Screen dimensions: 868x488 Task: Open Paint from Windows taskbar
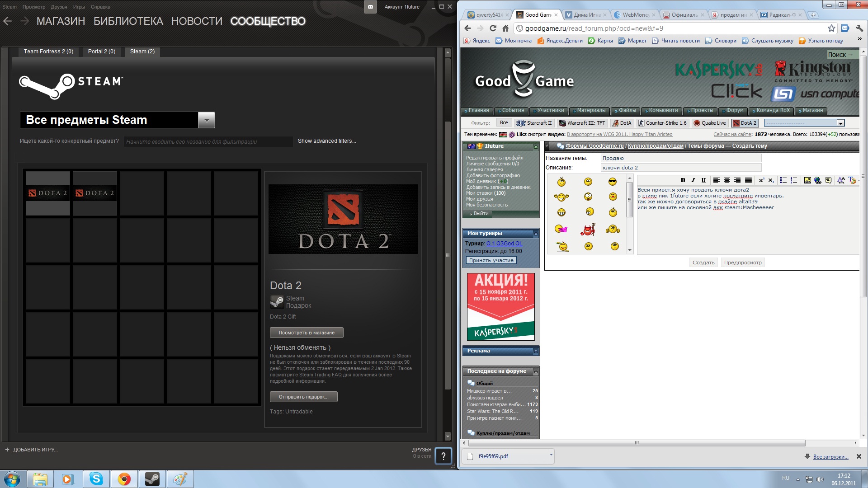coord(180,479)
